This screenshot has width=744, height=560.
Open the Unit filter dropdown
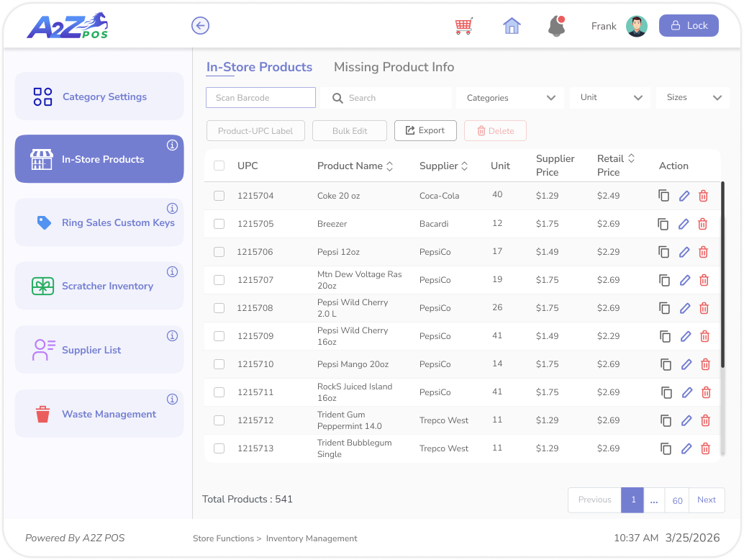[x=609, y=97]
